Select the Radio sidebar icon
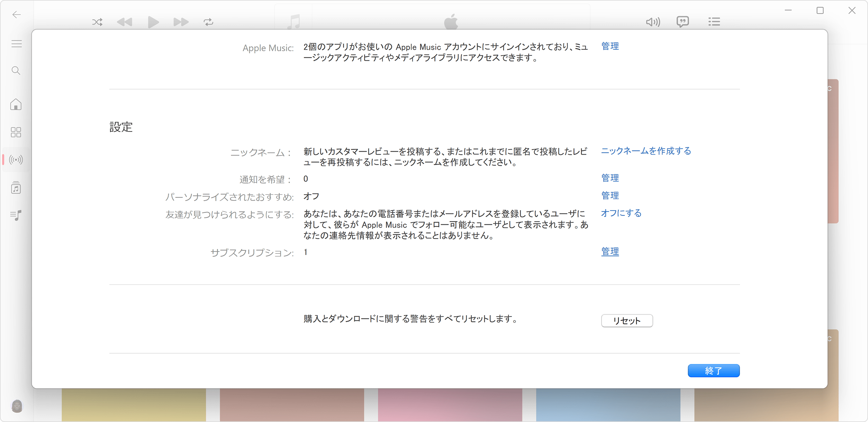Viewport: 868px width, 422px height. coord(15,160)
